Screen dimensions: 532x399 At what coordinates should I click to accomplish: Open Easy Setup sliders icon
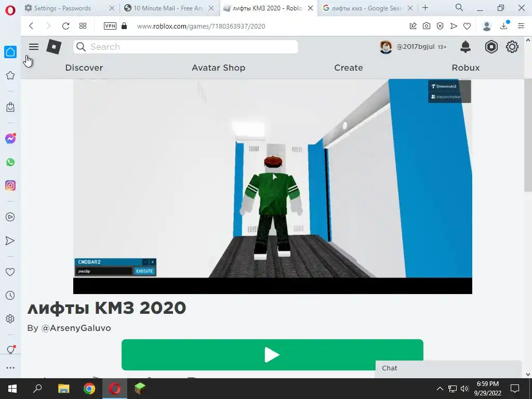tap(521, 26)
